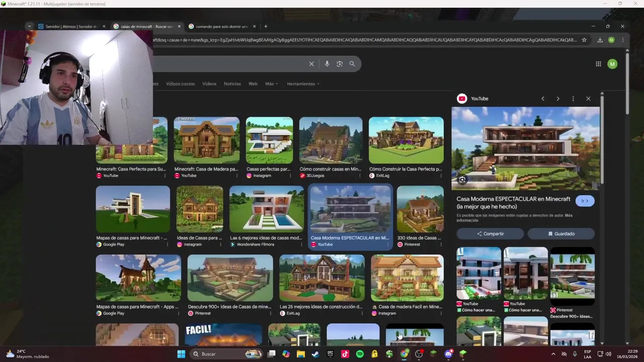Switch to Noticias results tab
Image resolution: width=644 pixels, height=362 pixels.
coord(232,84)
